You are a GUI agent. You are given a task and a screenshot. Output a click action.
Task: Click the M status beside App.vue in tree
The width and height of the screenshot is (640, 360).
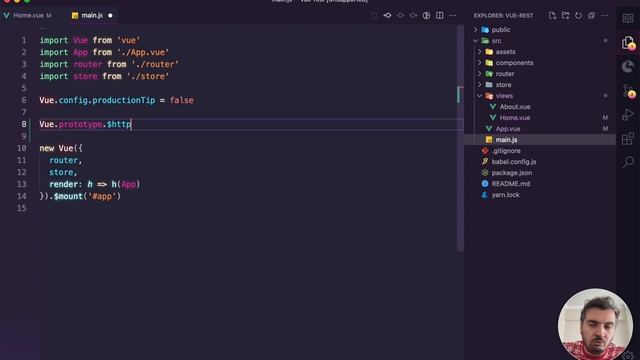pyautogui.click(x=605, y=129)
